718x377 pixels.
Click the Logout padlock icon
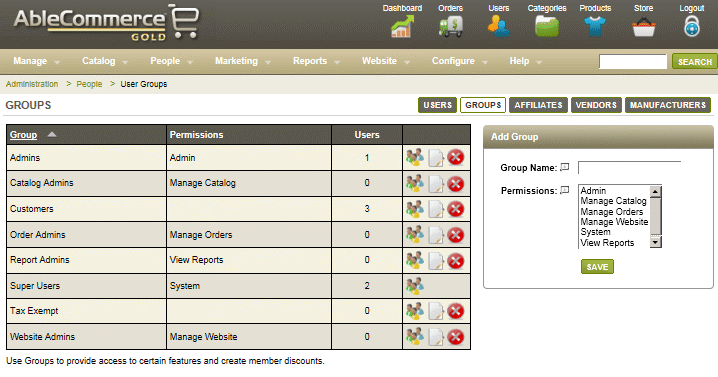point(692,27)
